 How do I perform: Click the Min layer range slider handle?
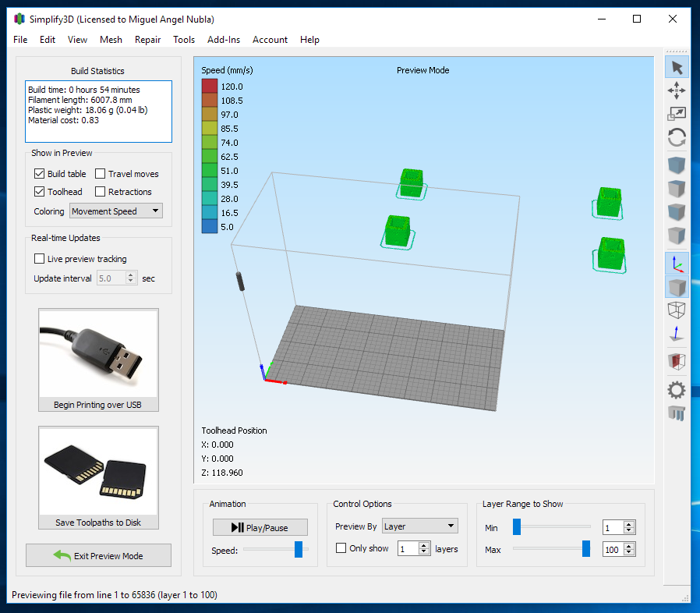click(x=517, y=526)
